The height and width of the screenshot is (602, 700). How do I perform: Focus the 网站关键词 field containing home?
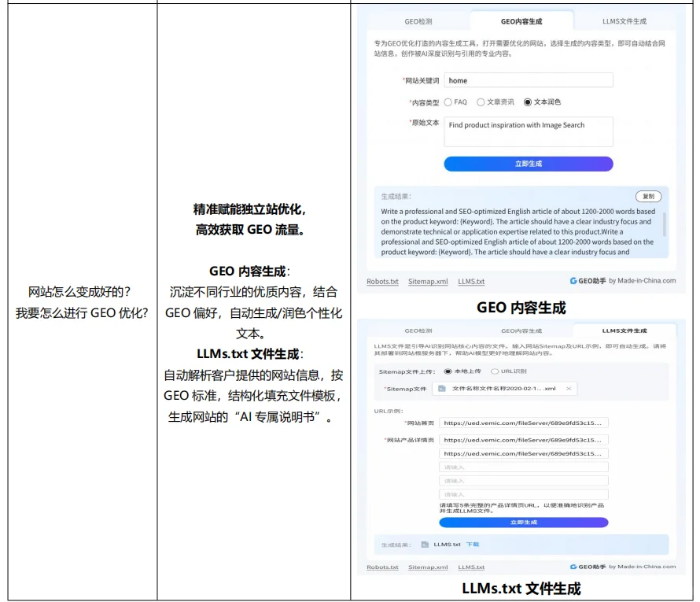[x=528, y=80]
